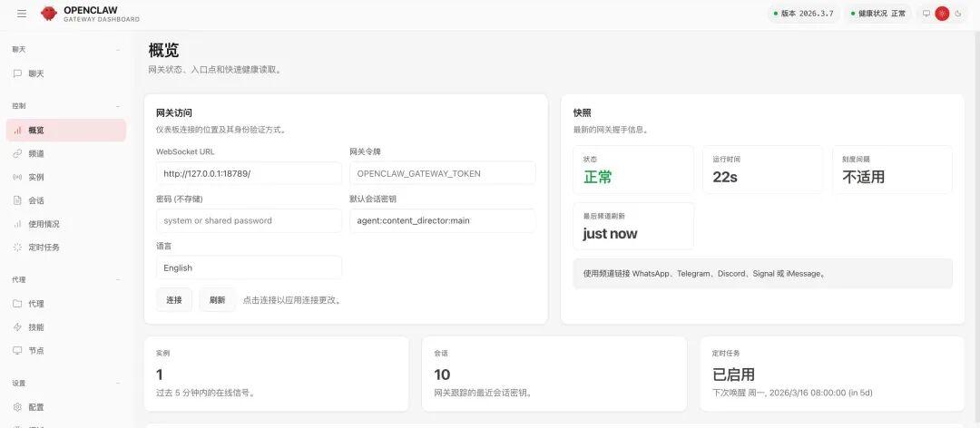Enable dark theme moon icon
Screen dimensions: 980x428
(957, 14)
